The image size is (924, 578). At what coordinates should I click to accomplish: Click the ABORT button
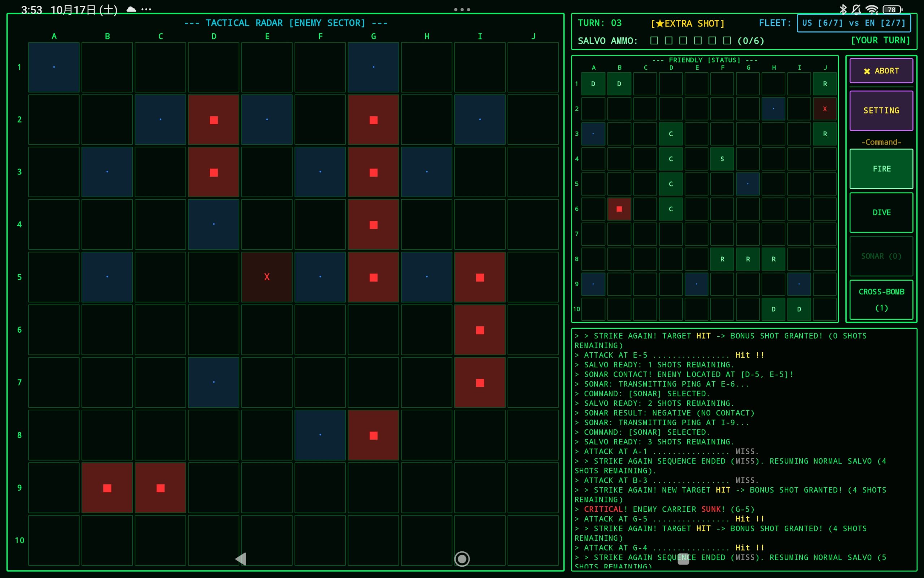[x=881, y=71]
